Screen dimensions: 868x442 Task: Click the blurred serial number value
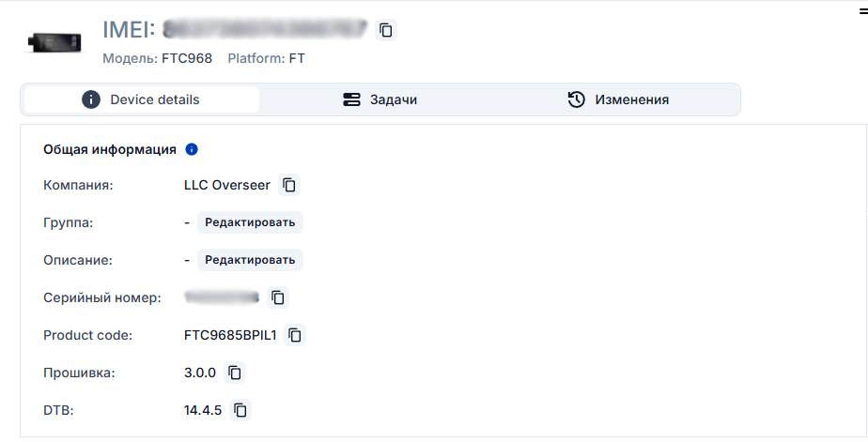tap(222, 297)
